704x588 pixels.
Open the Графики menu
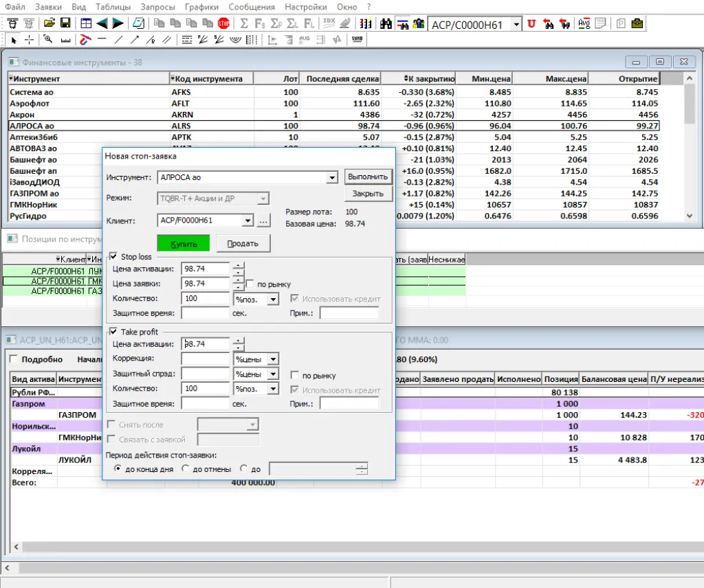(x=201, y=6)
